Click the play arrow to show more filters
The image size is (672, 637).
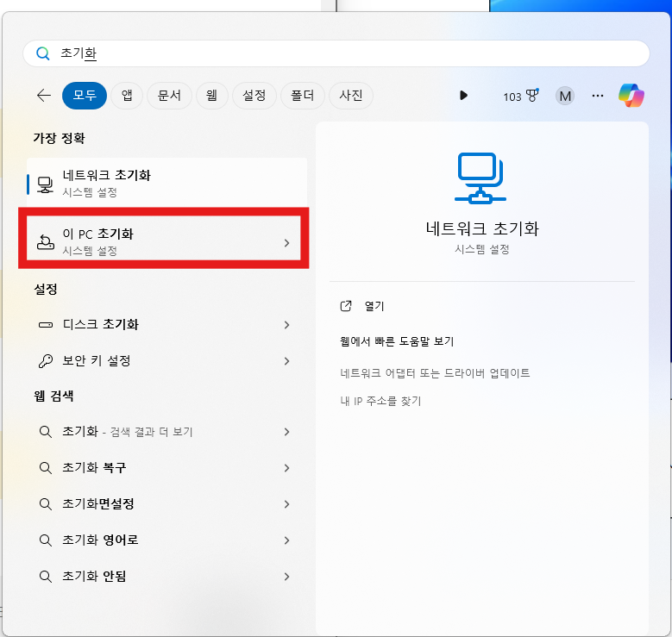463,95
